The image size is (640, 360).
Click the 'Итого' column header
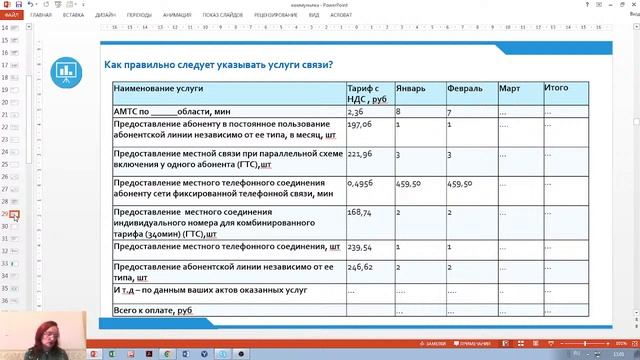coord(566,93)
